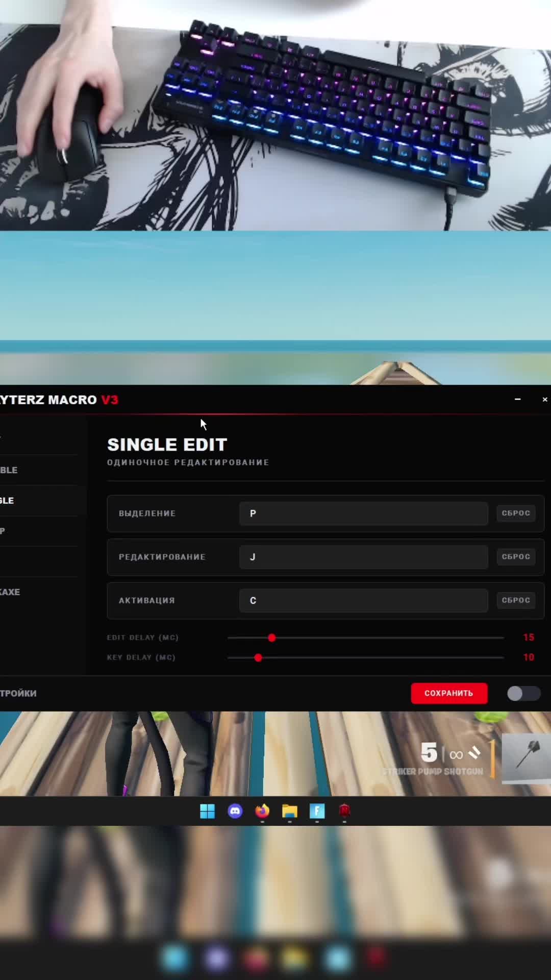
Task: Reset the АКТИВАЦИЯ key binding
Action: coord(516,600)
